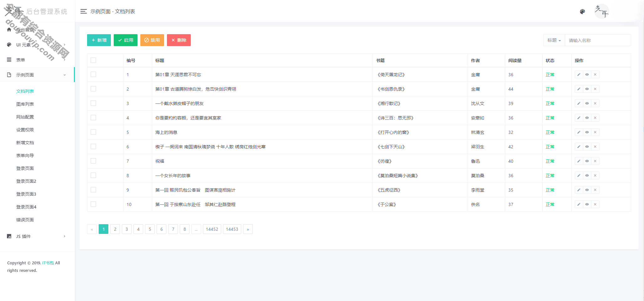The image size is (644, 301).
Task: Check the checkbox for row 2
Action: (x=93, y=89)
